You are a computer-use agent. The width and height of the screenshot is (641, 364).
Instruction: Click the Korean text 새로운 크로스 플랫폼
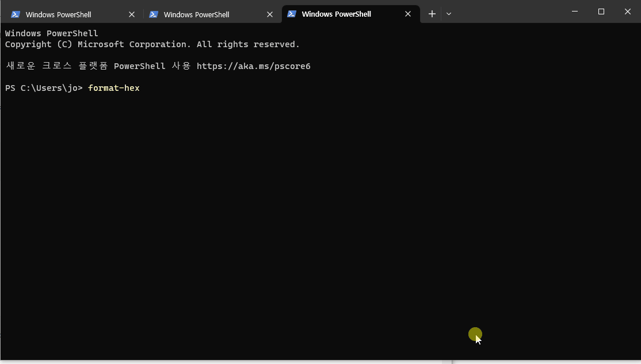(57, 66)
